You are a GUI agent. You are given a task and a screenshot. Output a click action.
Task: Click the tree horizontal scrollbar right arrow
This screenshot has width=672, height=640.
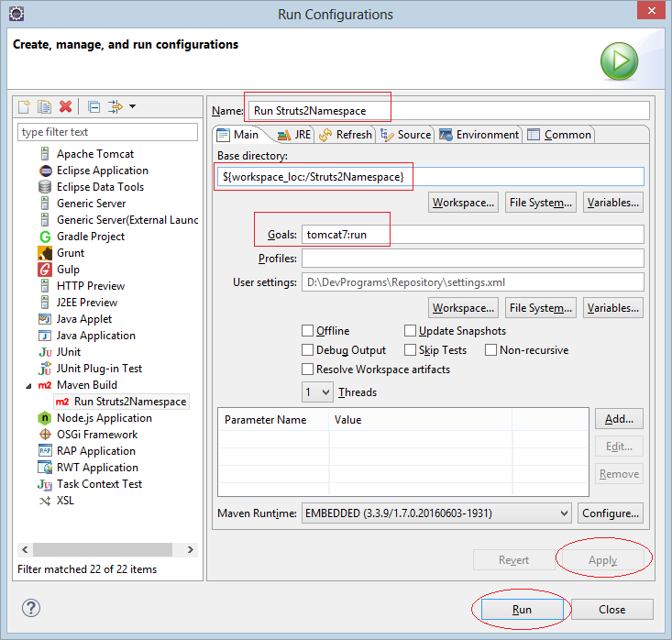[x=191, y=549]
